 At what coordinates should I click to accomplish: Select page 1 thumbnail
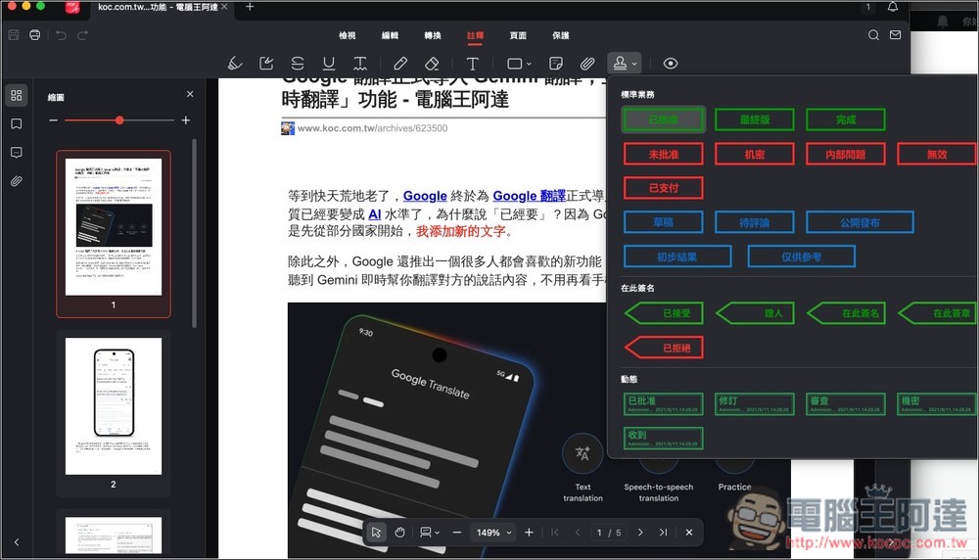pos(113,227)
